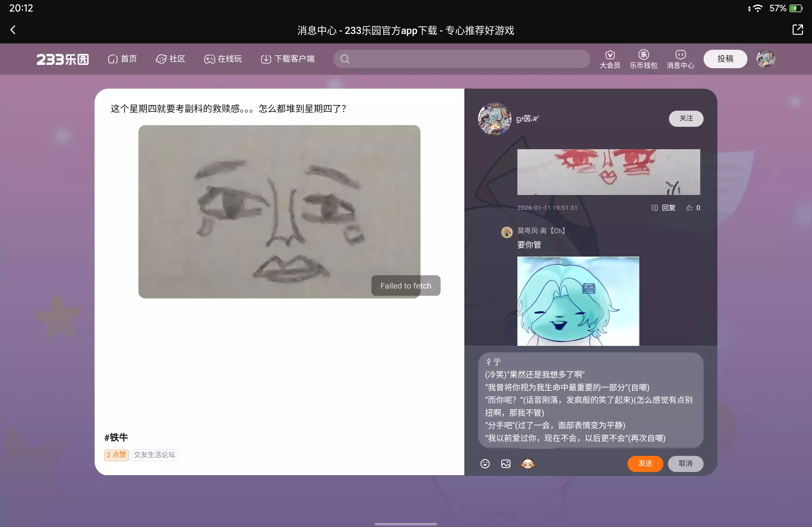The image size is (812, 527).
Task: Open 在线玩 navigation item
Action: pos(223,59)
